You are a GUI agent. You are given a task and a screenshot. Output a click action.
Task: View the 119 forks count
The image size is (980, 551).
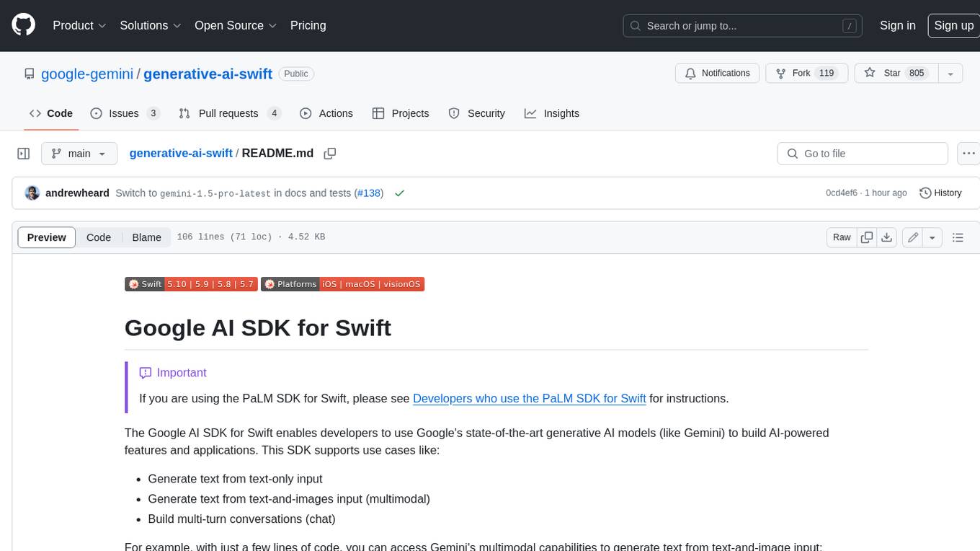coord(827,74)
